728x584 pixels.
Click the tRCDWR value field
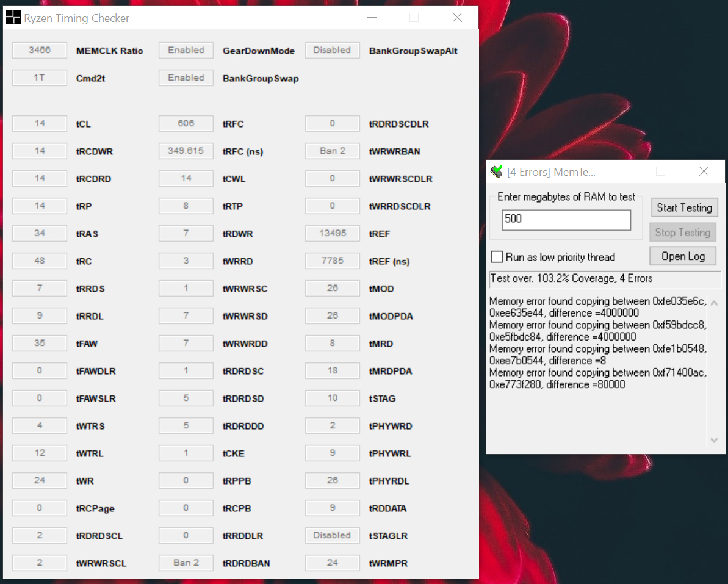pos(40,151)
